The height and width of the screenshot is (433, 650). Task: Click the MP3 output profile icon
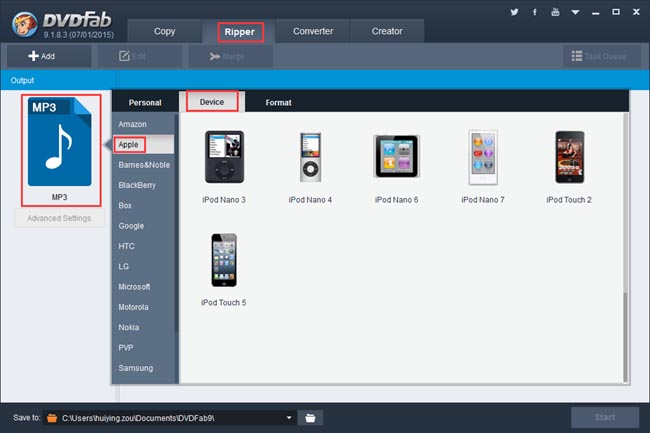pos(60,142)
